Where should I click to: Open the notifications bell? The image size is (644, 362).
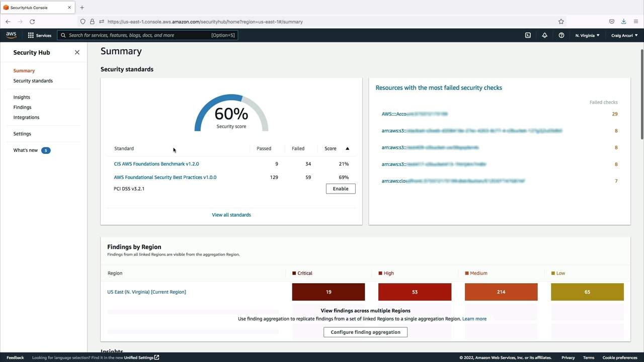coord(544,35)
